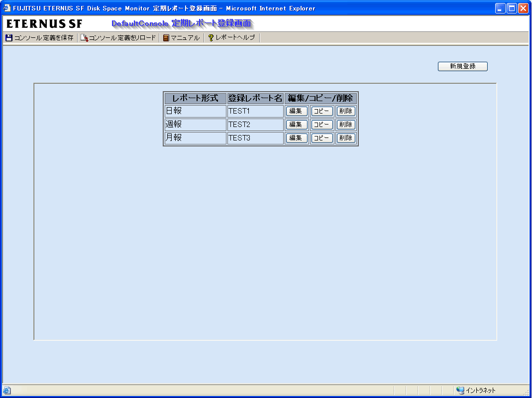Click the reload console definition icon
This screenshot has width=532, height=398.
84,38
